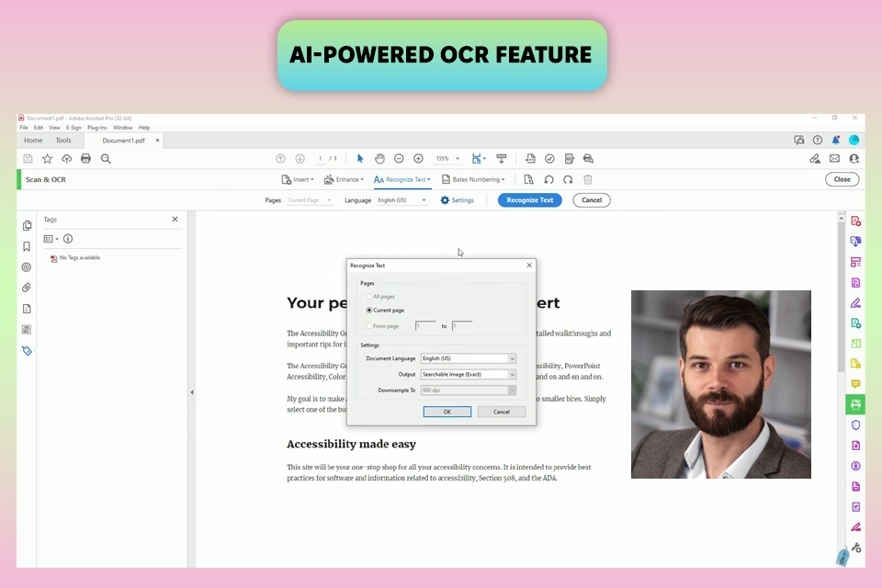Zoom out with the minus icon
The width and height of the screenshot is (882, 588).
click(399, 159)
